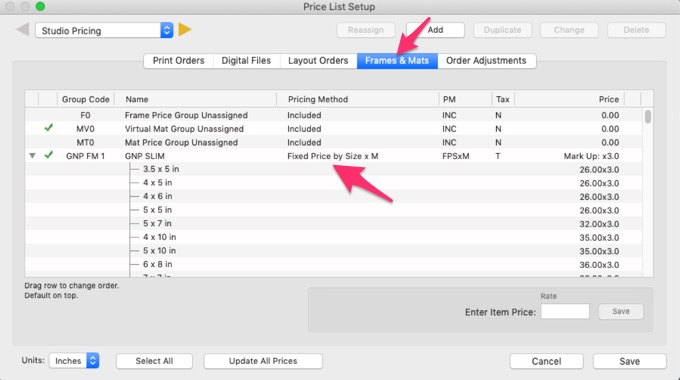The width and height of the screenshot is (680, 380).
Task: Click the Delete button
Action: click(x=636, y=30)
